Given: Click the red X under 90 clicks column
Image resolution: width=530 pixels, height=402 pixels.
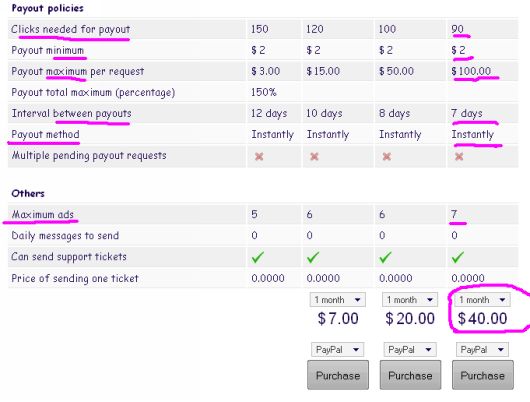Looking at the screenshot, I should pyautogui.click(x=459, y=156).
